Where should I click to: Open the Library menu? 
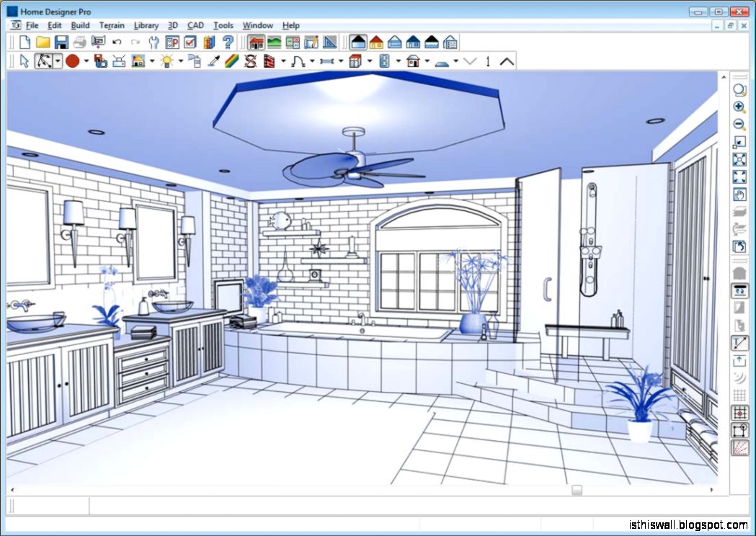pos(146,25)
